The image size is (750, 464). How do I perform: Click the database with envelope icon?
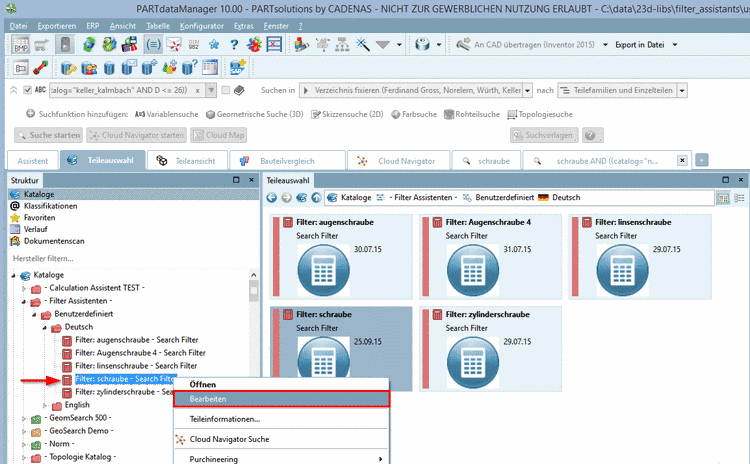[x=129, y=68]
